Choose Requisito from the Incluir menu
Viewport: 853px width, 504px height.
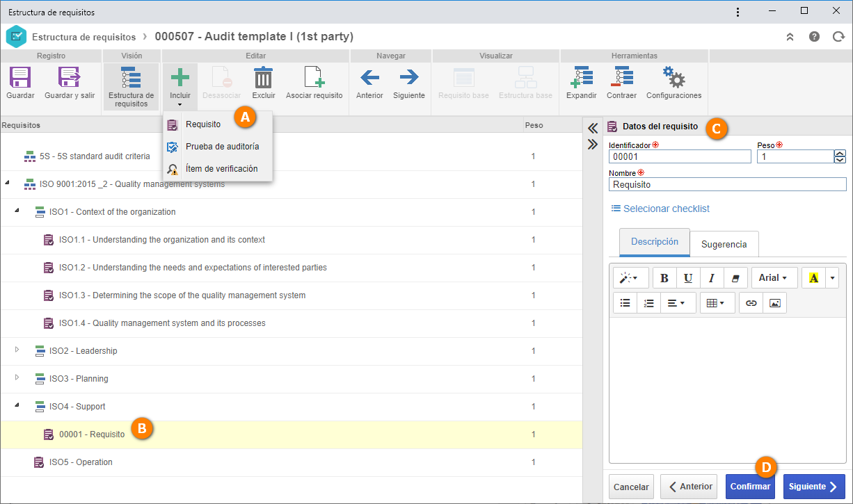pyautogui.click(x=217, y=124)
